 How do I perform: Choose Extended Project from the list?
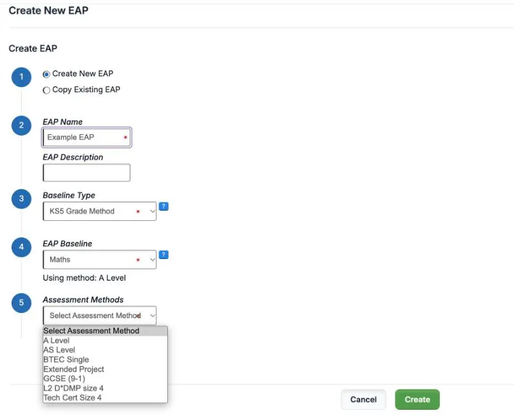click(x=105, y=369)
